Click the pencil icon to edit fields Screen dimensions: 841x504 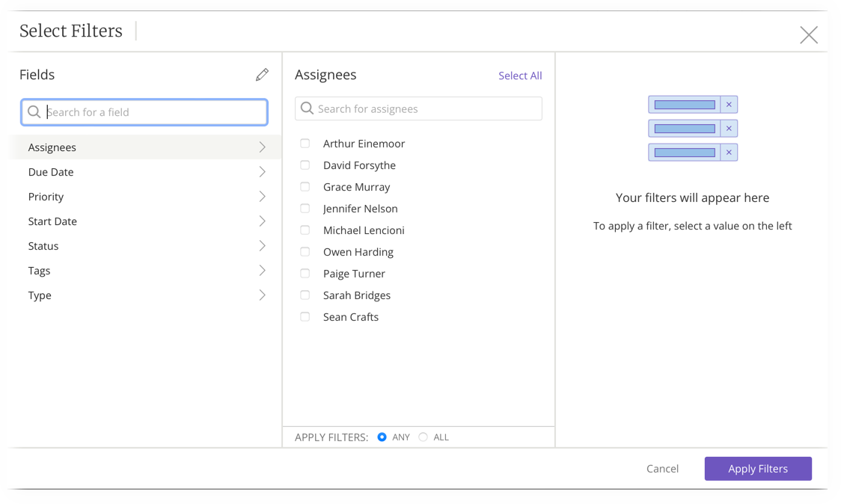pyautogui.click(x=262, y=74)
